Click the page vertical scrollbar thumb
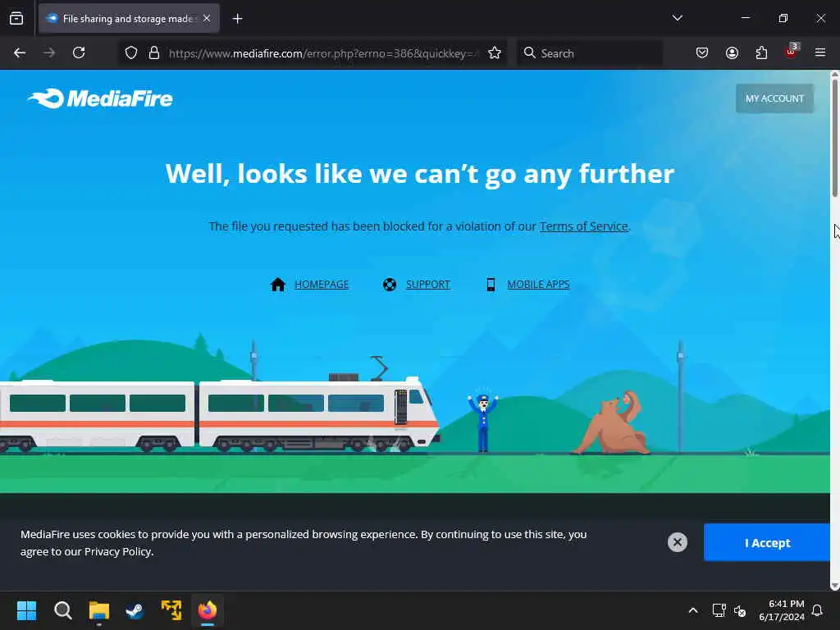The height and width of the screenshot is (630, 840). [x=834, y=138]
